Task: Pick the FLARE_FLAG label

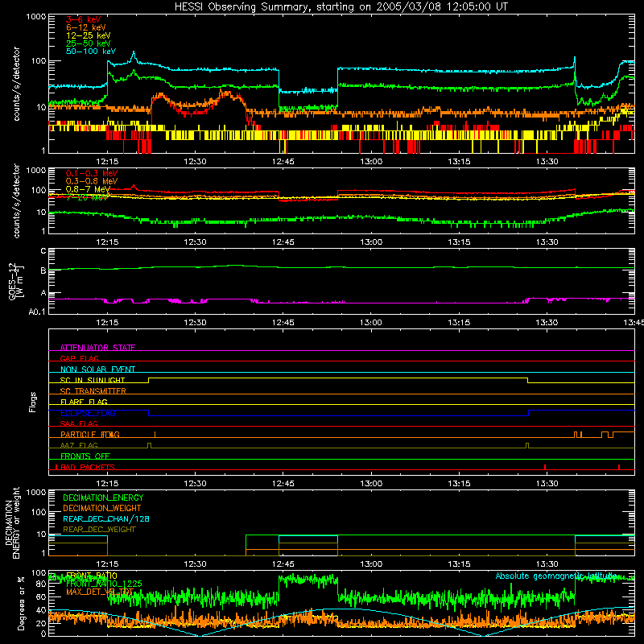Action: point(84,402)
